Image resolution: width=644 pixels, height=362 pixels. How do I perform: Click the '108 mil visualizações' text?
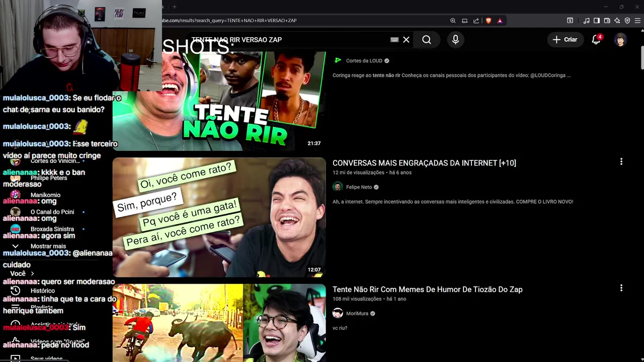(357, 299)
